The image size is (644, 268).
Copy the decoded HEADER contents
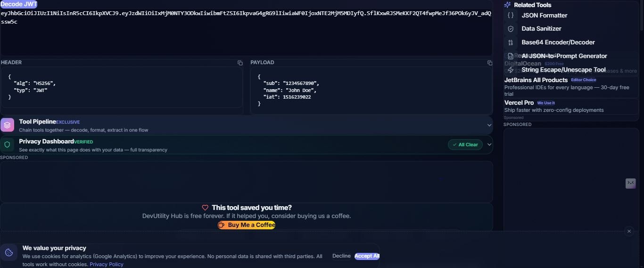click(240, 63)
